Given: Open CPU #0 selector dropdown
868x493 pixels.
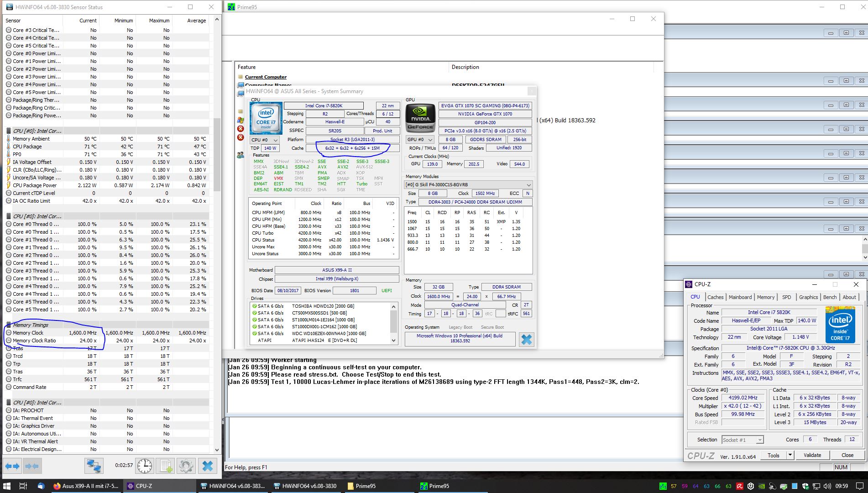Looking at the screenshot, I should point(265,140).
